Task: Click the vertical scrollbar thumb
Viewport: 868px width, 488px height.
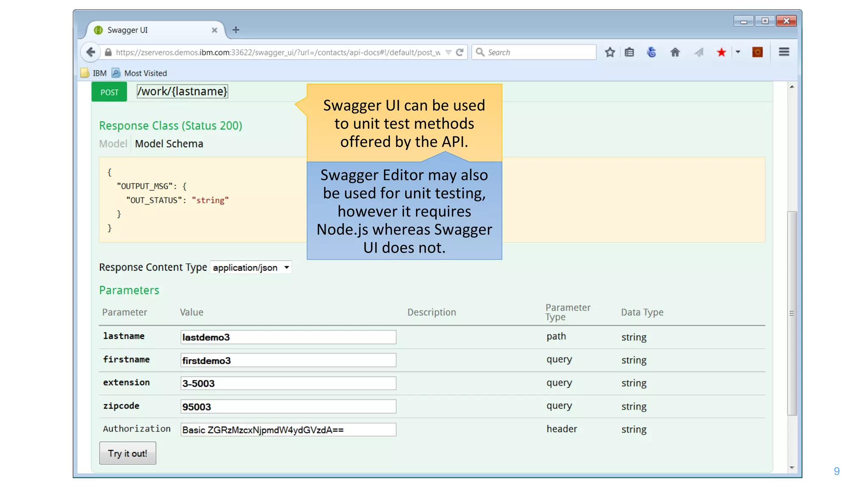Action: click(792, 313)
